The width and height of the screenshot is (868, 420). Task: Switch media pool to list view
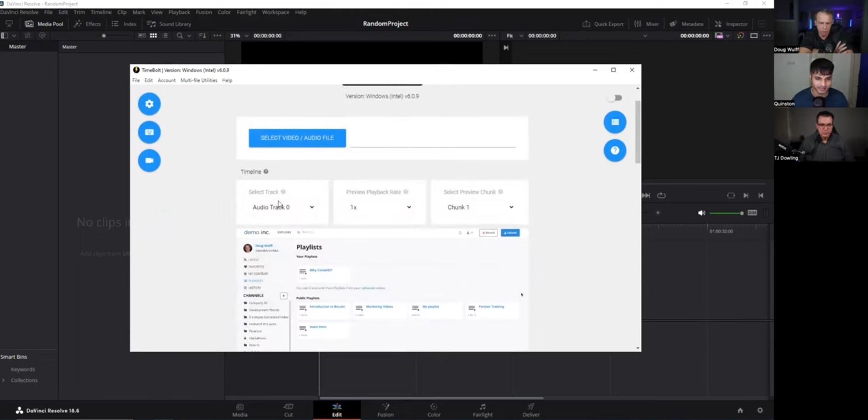pyautogui.click(x=165, y=35)
